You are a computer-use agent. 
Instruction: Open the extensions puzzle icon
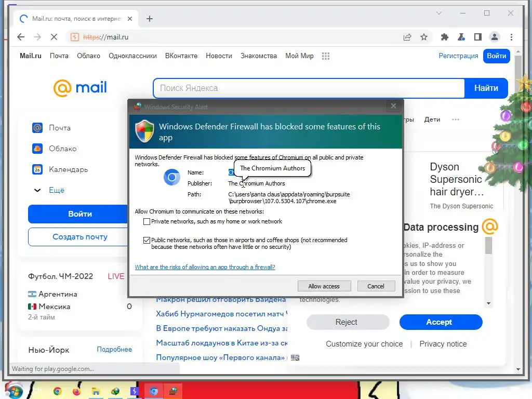(445, 37)
